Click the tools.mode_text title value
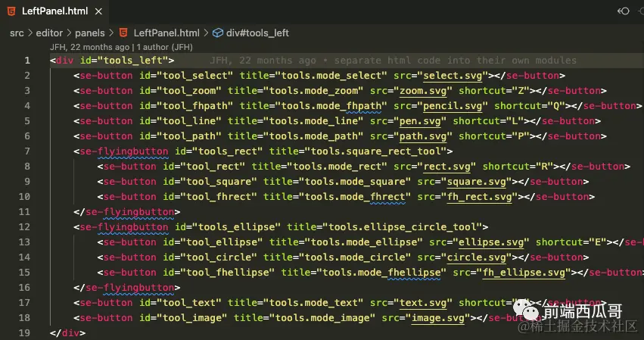Screen dimensions: 644x340 [x=313, y=303]
